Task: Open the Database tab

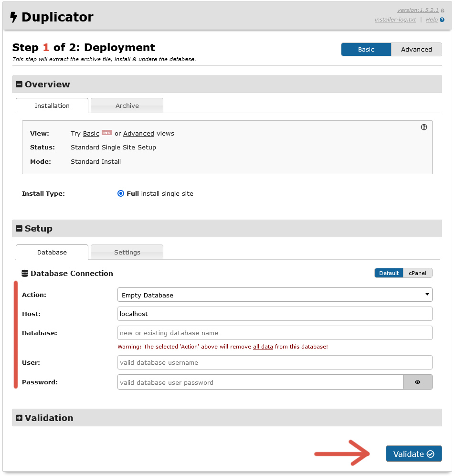Action: click(x=52, y=252)
